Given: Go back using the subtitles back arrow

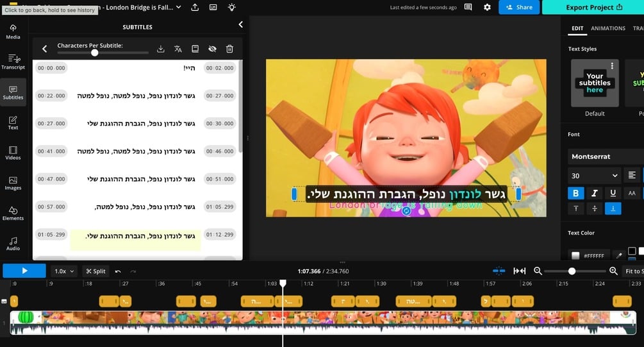Looking at the screenshot, I should click(x=44, y=49).
